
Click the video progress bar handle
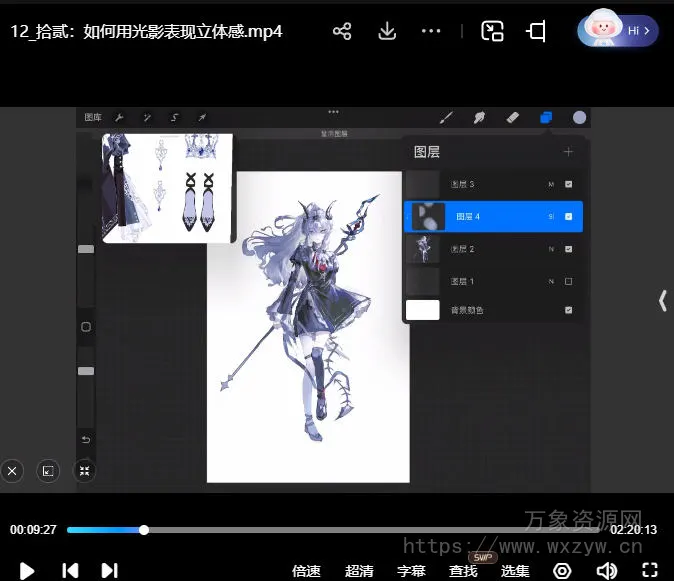(144, 530)
